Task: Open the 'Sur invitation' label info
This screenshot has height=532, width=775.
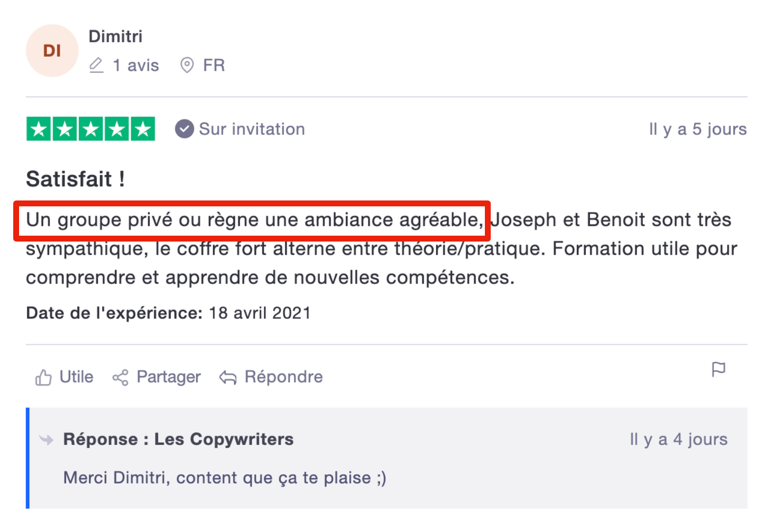Action: 252,129
